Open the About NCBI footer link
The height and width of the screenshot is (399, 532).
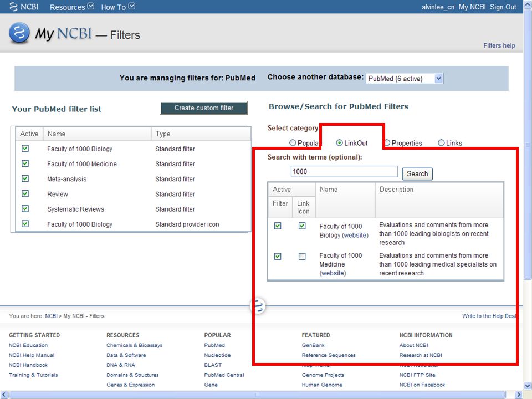click(x=413, y=345)
